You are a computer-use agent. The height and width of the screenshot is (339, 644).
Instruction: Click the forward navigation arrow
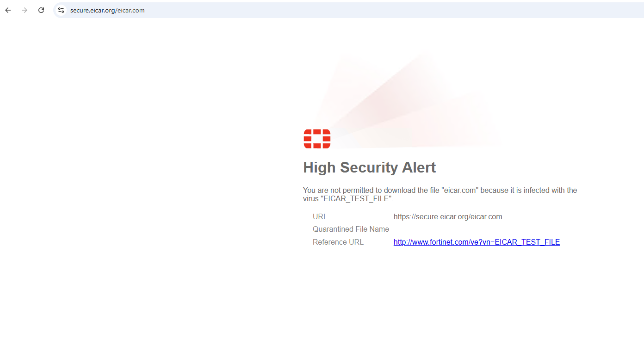25,10
